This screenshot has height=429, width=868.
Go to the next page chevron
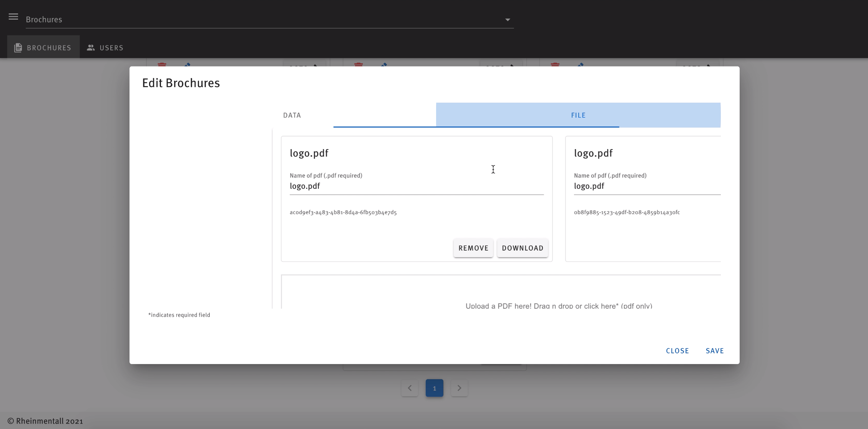pyautogui.click(x=459, y=388)
